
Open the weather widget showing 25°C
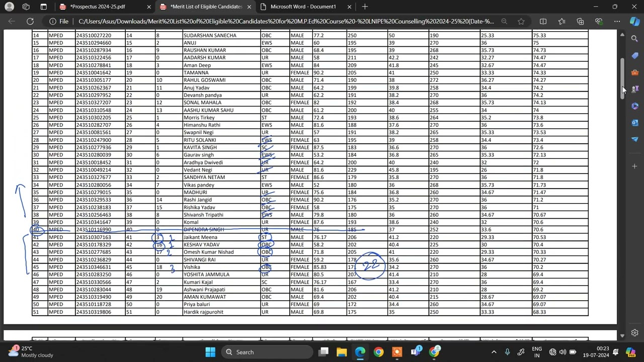tap(30, 352)
